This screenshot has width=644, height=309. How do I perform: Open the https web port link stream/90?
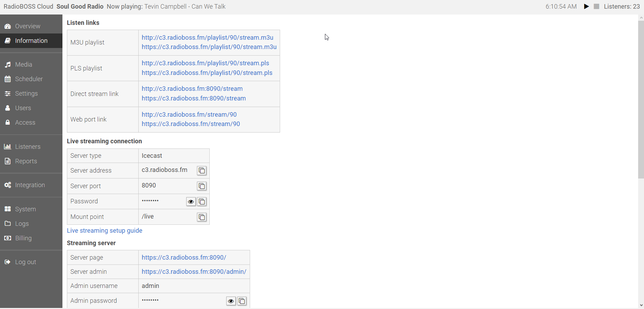191,124
